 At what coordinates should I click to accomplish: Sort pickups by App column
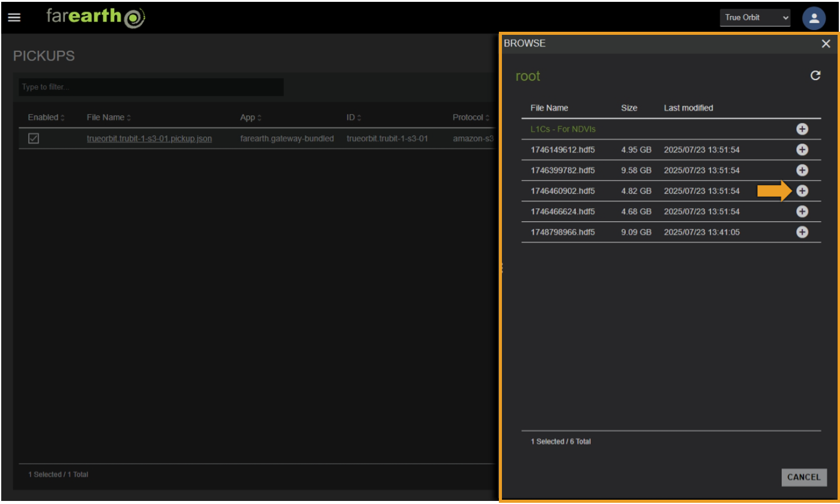tap(251, 117)
